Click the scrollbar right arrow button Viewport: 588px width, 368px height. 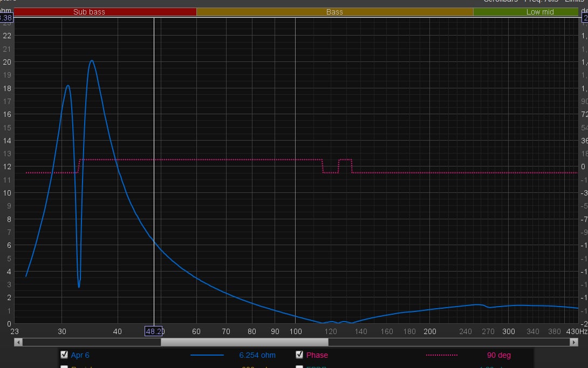pos(574,342)
